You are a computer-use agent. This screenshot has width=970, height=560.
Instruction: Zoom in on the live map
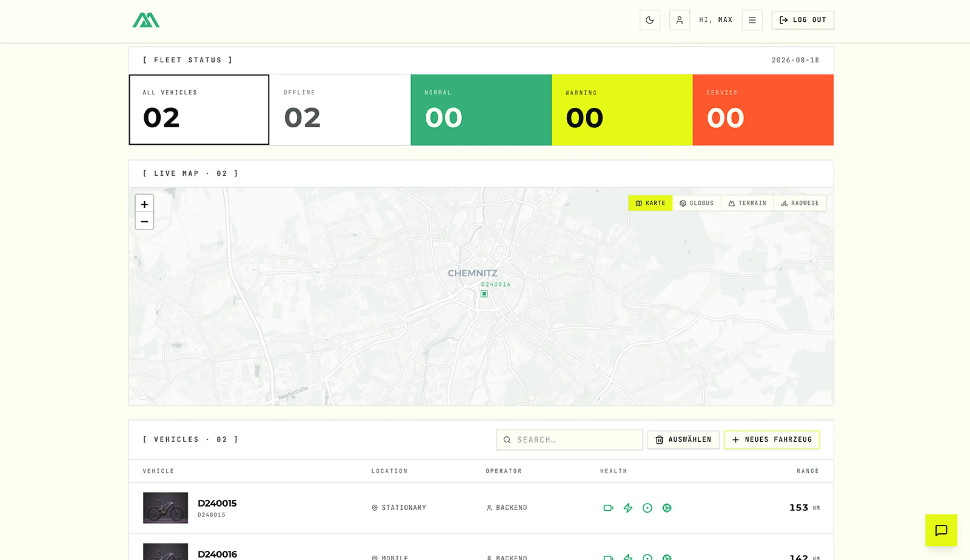(x=144, y=204)
